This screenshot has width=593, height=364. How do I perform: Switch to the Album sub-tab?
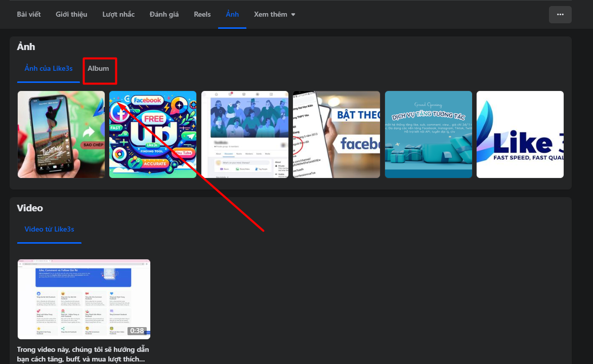tap(98, 68)
